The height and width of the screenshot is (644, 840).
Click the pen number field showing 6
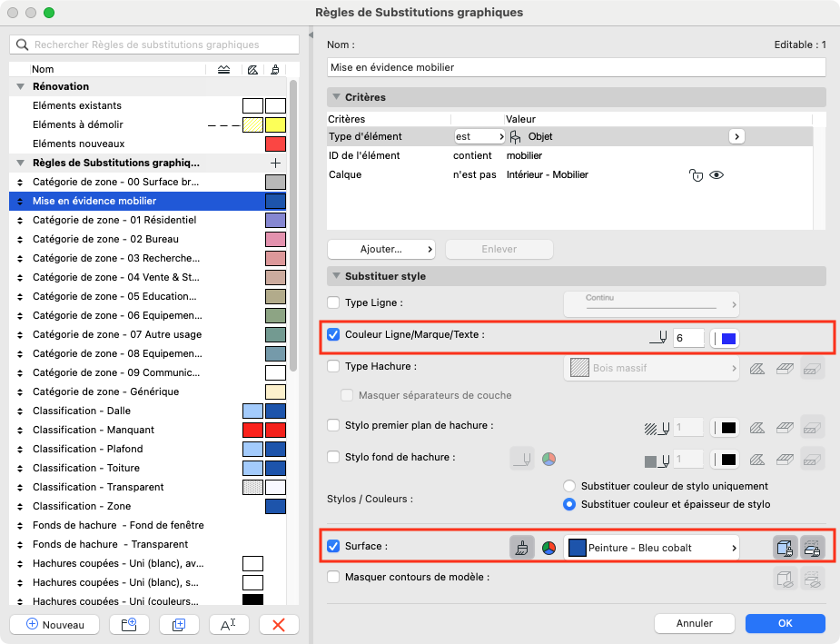click(x=688, y=338)
